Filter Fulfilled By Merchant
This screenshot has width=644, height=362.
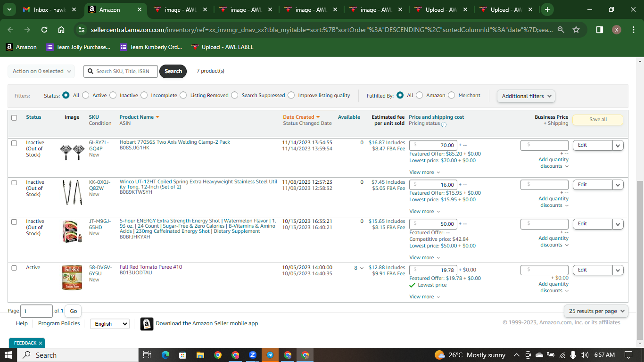tap(452, 95)
